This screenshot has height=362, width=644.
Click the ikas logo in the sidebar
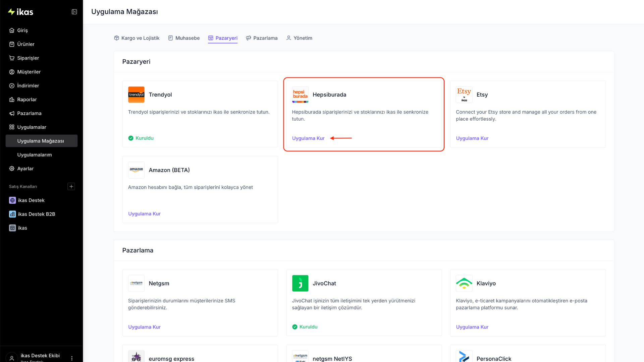pyautogui.click(x=20, y=12)
